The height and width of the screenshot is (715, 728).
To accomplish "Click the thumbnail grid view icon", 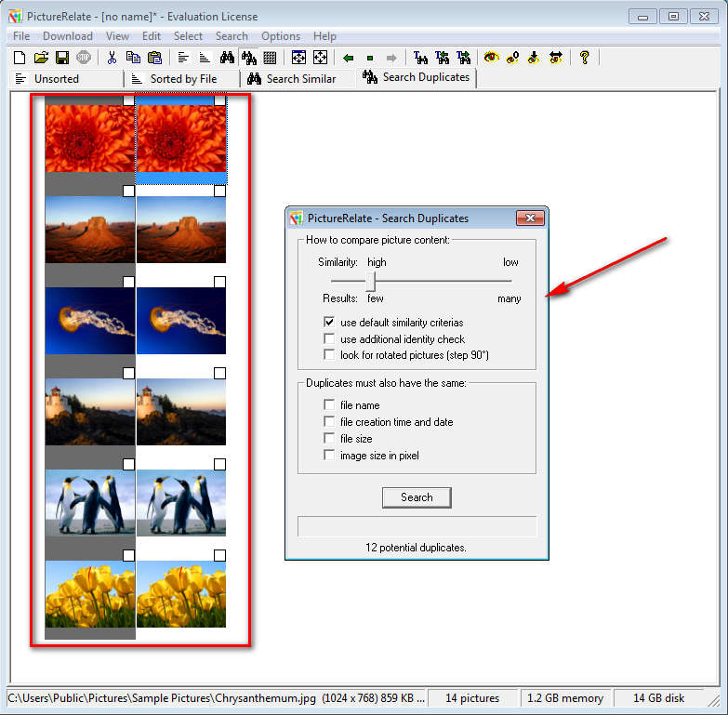I will click(270, 58).
